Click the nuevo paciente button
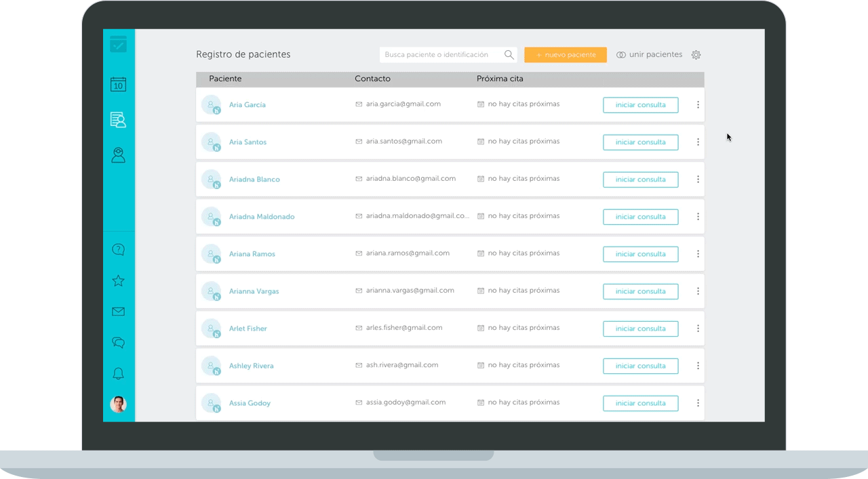 coord(566,54)
